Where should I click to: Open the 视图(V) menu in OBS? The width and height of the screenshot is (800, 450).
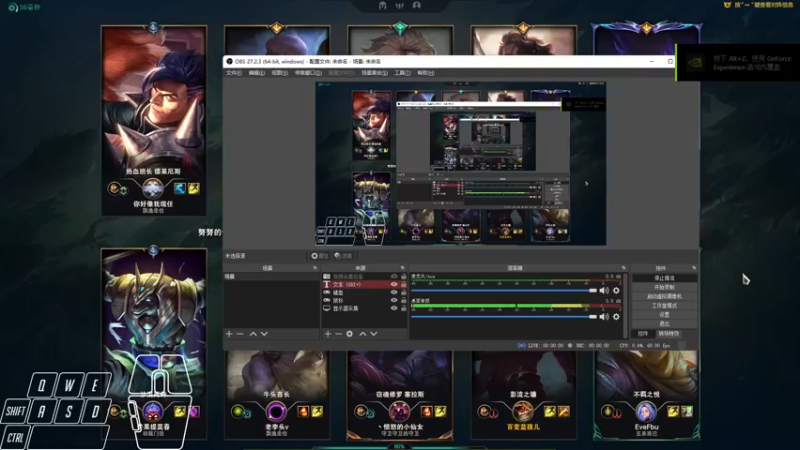coord(279,73)
